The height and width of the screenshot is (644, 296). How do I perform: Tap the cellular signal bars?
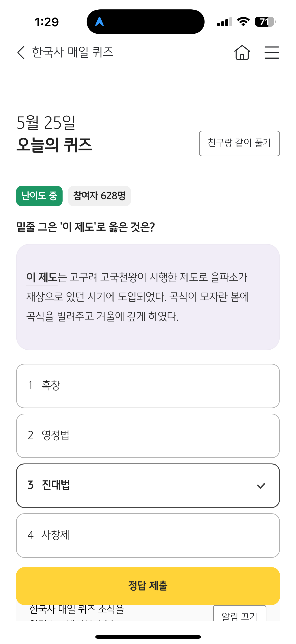[x=224, y=22]
